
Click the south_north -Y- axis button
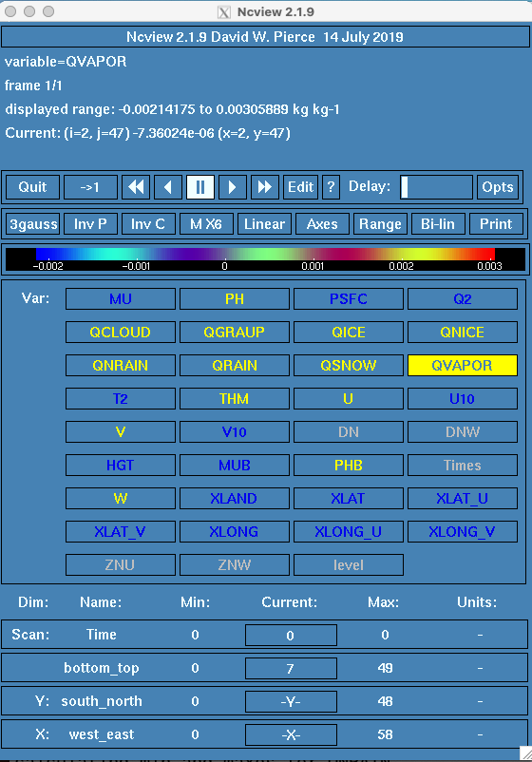[x=291, y=702]
